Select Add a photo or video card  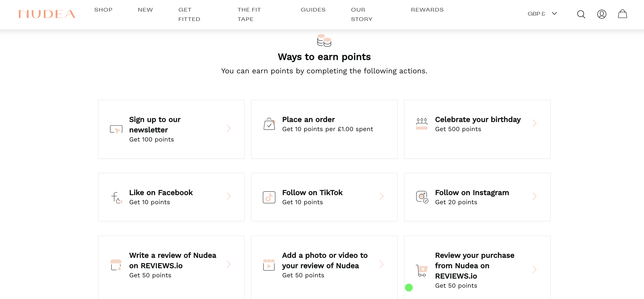[324, 267]
